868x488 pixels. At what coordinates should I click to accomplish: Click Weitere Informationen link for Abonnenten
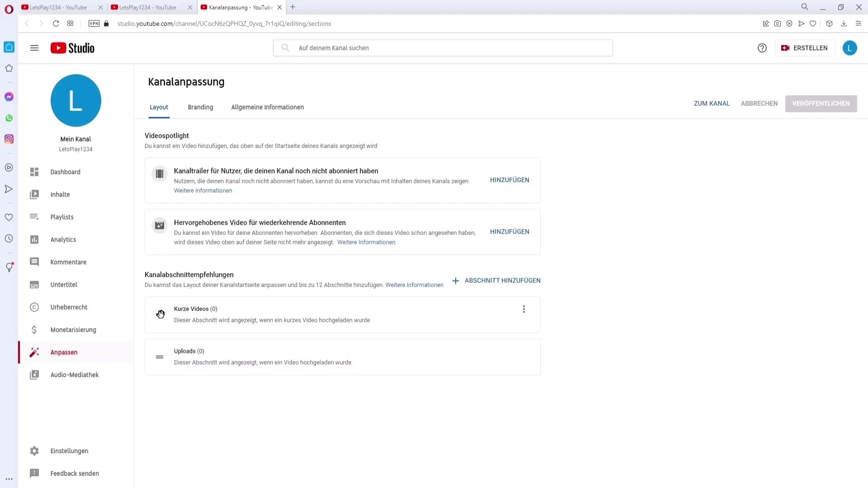[x=366, y=242]
